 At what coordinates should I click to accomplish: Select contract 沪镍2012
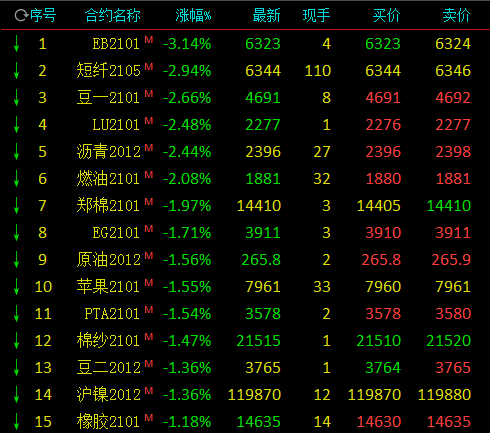(109, 395)
